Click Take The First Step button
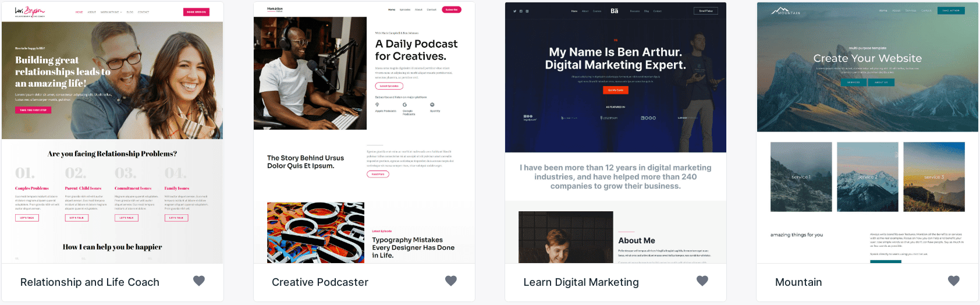 [33, 110]
